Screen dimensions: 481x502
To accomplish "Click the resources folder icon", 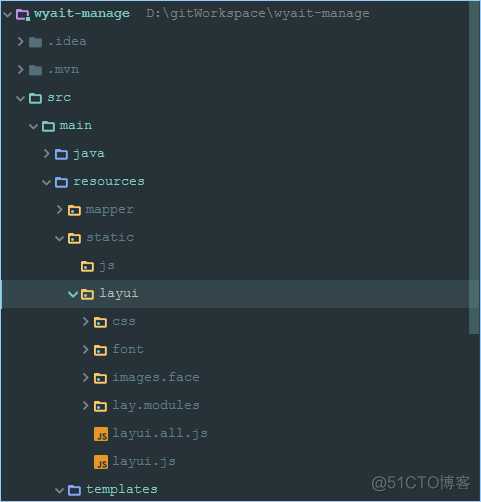I will (61, 182).
